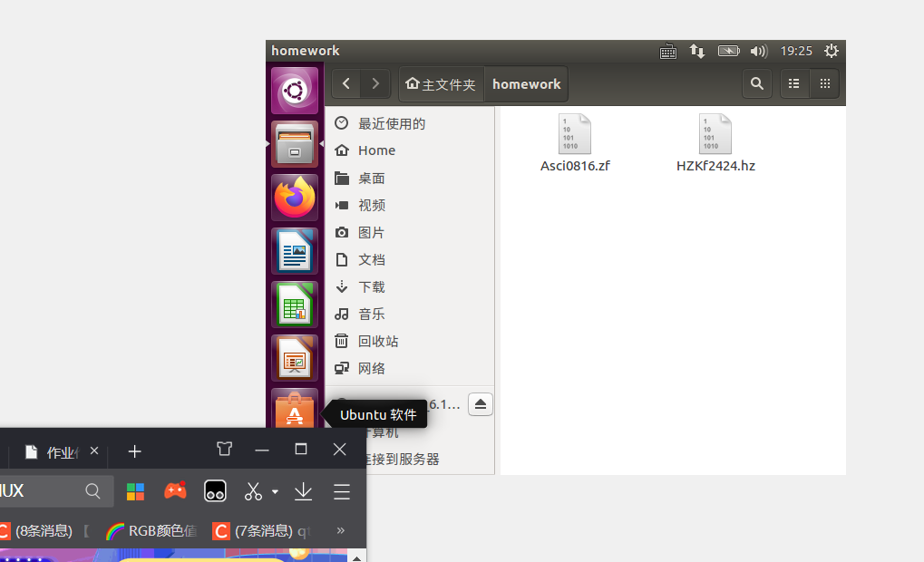Viewport: 924px width, 562px height.
Task: Open LibreOffice Writer from the dock
Action: click(295, 252)
